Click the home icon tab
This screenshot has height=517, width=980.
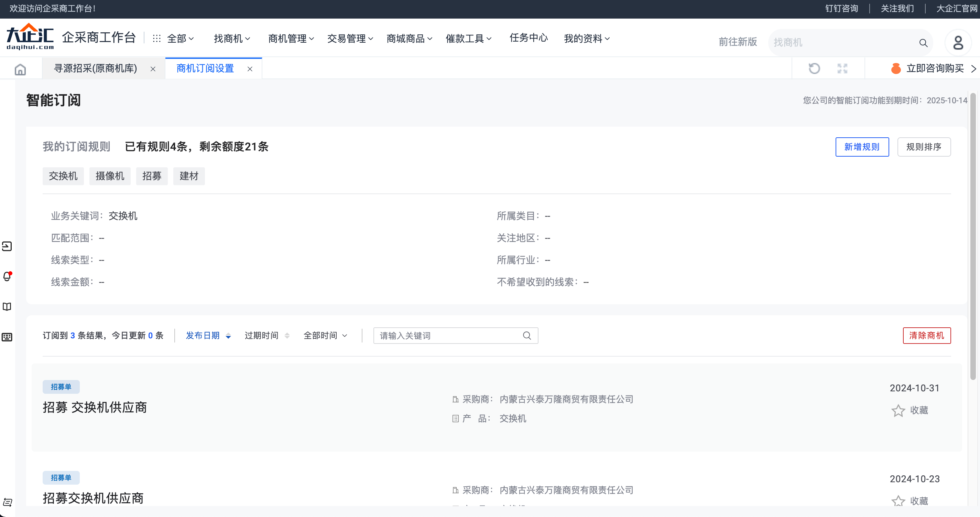(x=20, y=69)
